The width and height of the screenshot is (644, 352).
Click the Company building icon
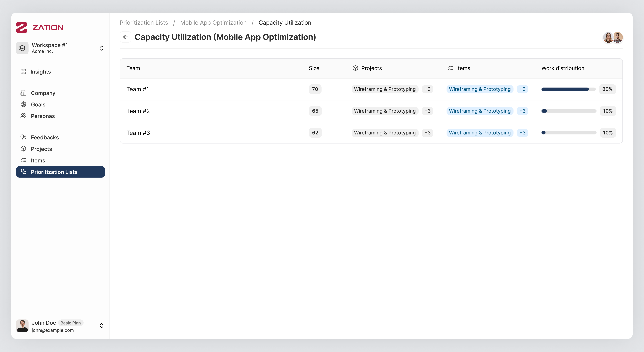pyautogui.click(x=23, y=93)
